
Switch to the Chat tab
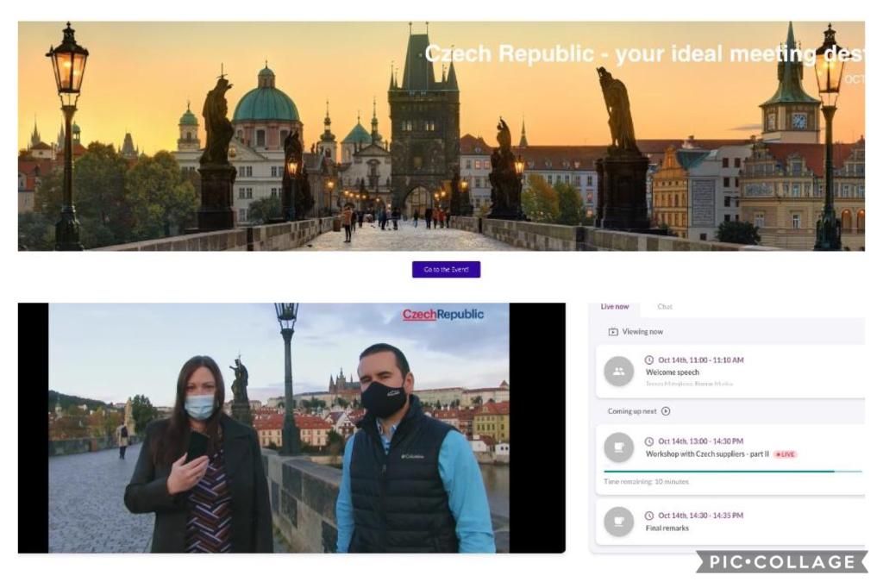(x=665, y=307)
